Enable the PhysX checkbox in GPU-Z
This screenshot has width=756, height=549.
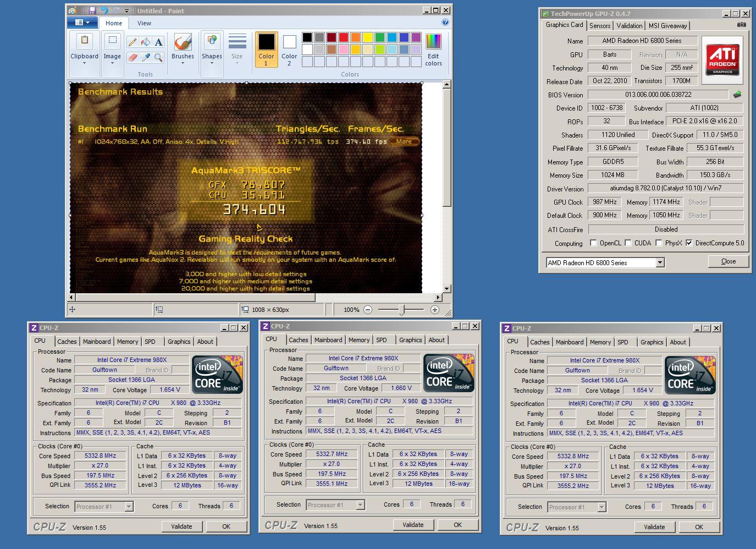659,243
